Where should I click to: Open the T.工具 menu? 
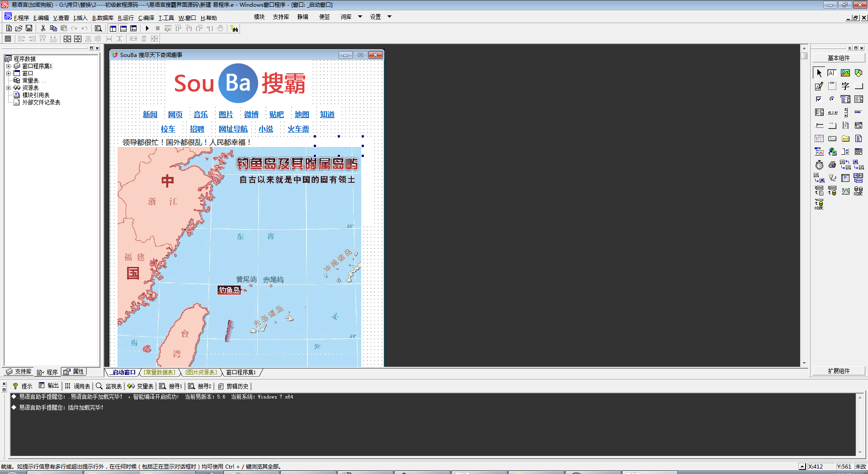coord(166,18)
